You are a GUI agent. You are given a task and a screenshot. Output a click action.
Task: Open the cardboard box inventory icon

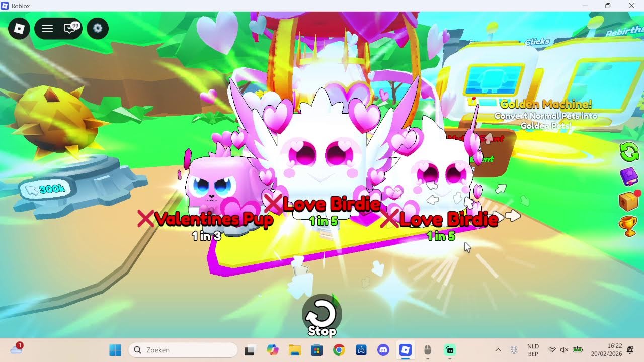coord(629,202)
